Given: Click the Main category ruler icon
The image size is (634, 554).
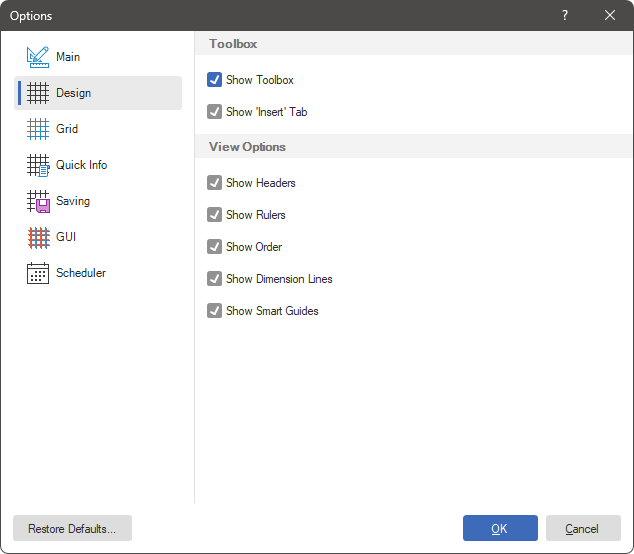Looking at the screenshot, I should (x=38, y=57).
